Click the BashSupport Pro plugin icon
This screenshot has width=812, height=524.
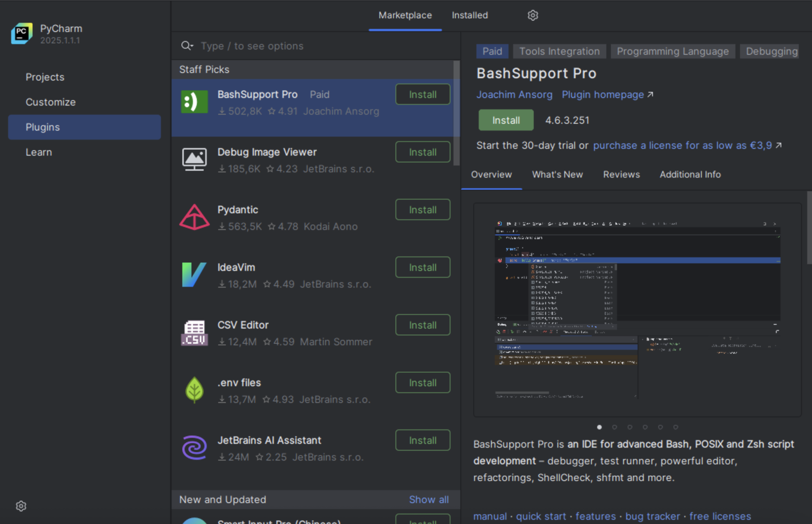194,102
